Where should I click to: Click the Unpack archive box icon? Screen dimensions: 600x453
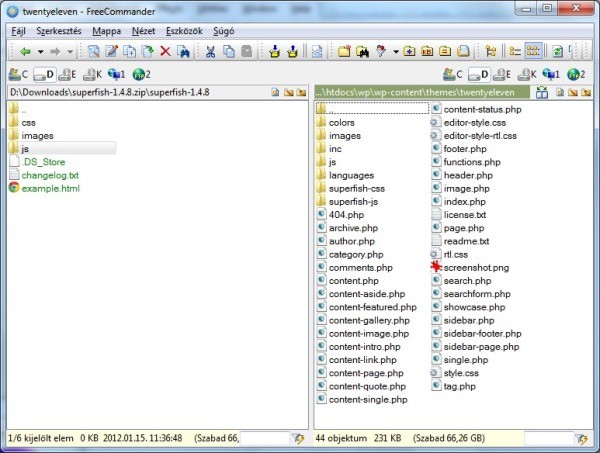293,51
